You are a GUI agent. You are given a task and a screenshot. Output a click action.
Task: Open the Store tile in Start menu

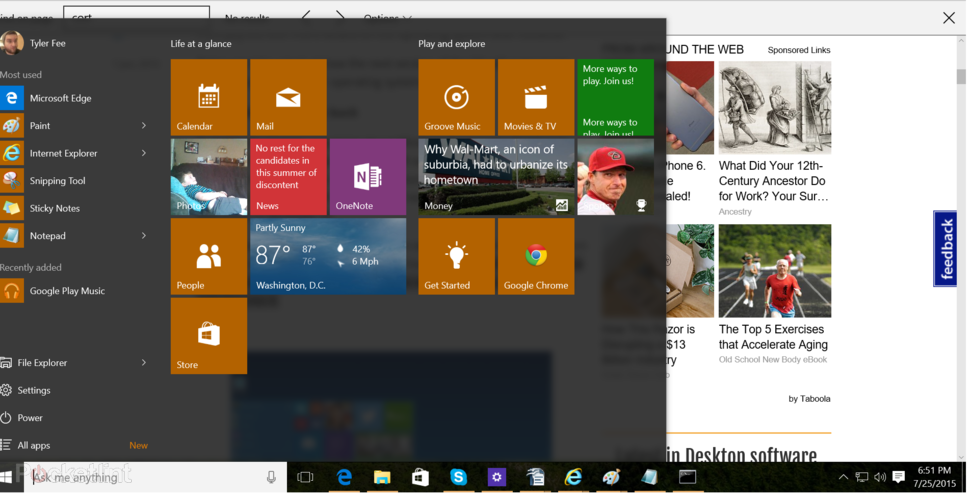[208, 336]
